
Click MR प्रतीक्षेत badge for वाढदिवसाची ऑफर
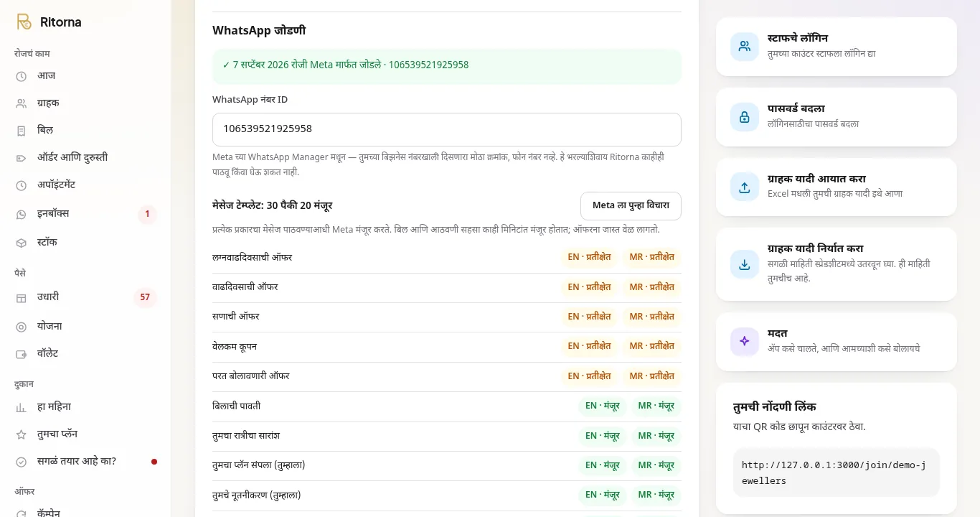point(652,287)
